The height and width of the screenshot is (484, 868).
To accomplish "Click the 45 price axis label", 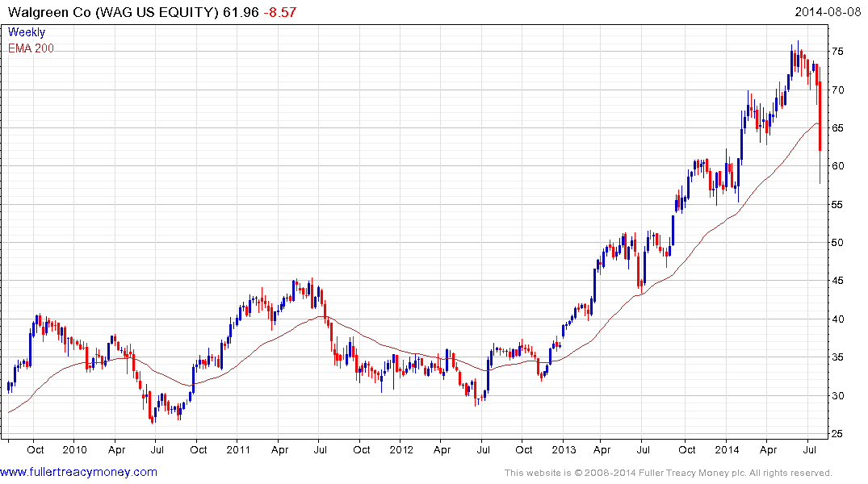I will (837, 281).
